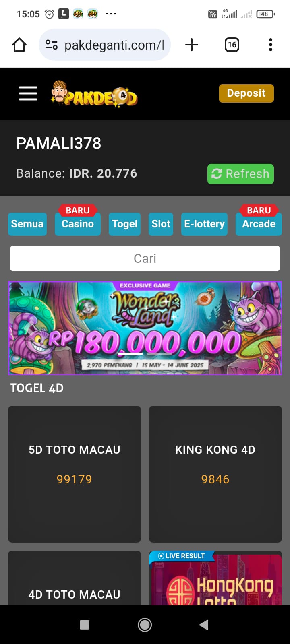This screenshot has width=290, height=644.
Task: Open the browser three-dot overflow menu
Action: [x=271, y=45]
